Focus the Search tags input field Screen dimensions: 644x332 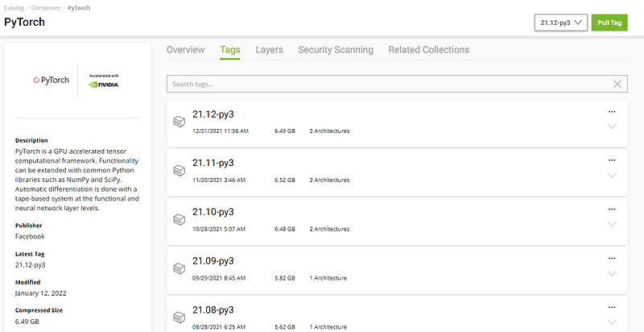pyautogui.click(x=386, y=84)
